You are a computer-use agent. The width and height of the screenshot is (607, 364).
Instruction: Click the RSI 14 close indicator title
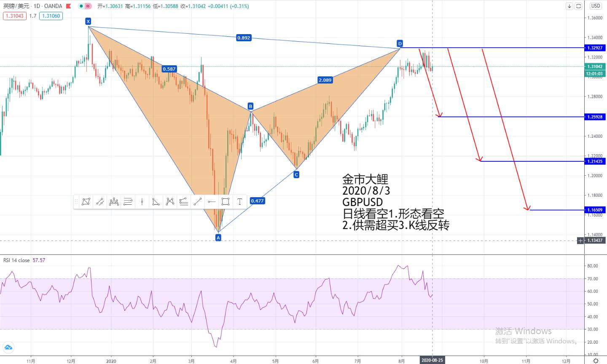click(x=16, y=260)
